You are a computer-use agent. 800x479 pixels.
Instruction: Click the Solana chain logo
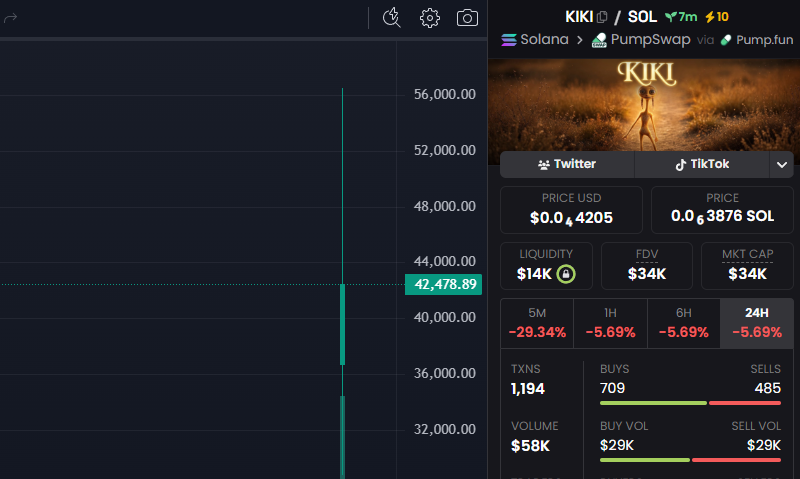click(509, 40)
